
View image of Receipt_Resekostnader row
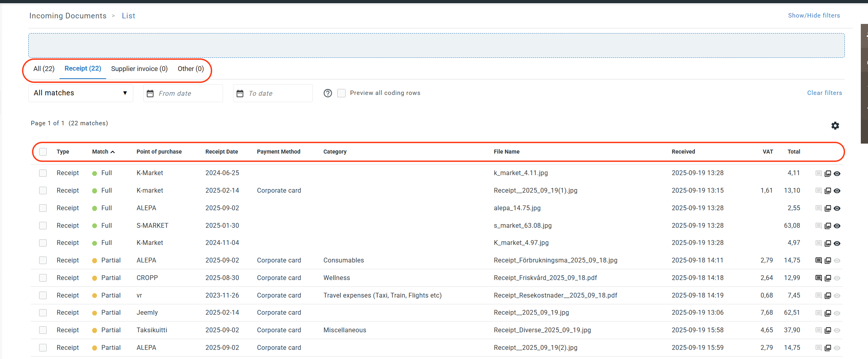pyautogui.click(x=828, y=296)
